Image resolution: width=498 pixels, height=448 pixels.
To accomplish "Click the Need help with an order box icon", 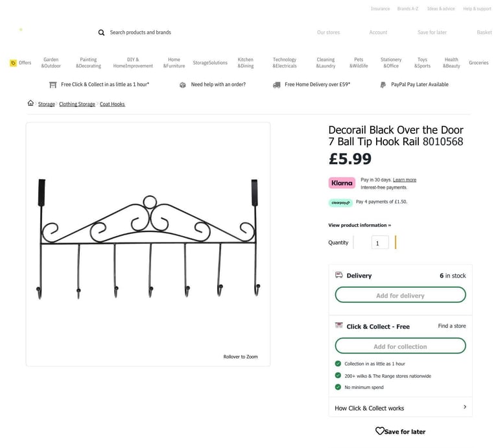I will 183,85.
